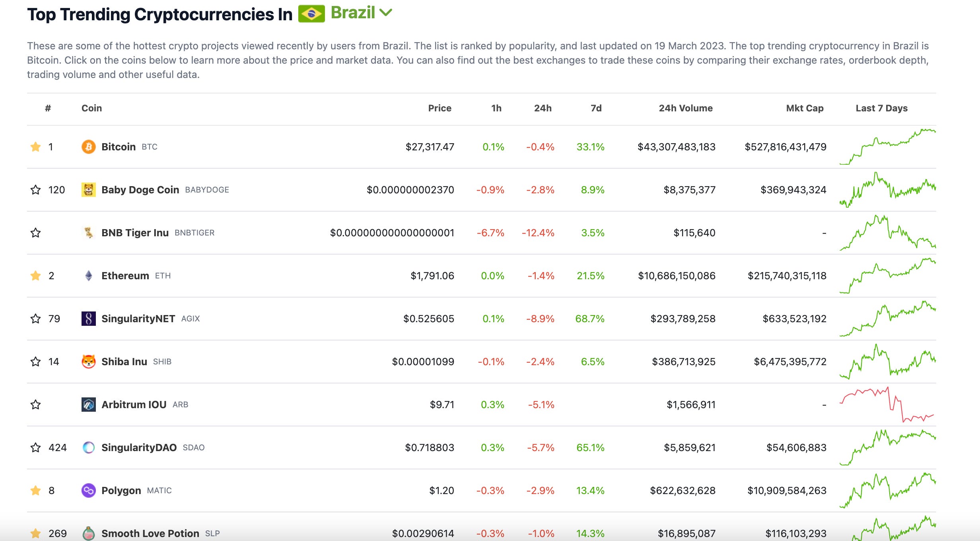Sort by Price column header
This screenshot has width=980, height=541.
[439, 108]
